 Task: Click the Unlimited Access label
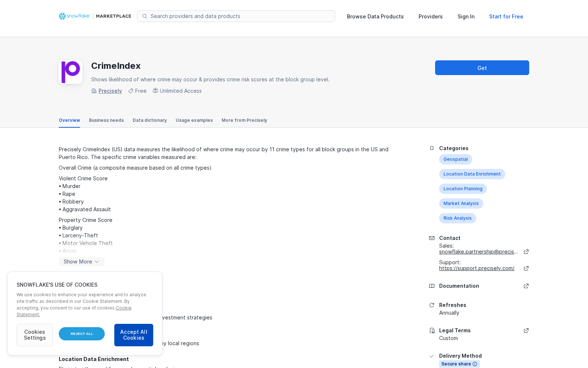pos(181,91)
